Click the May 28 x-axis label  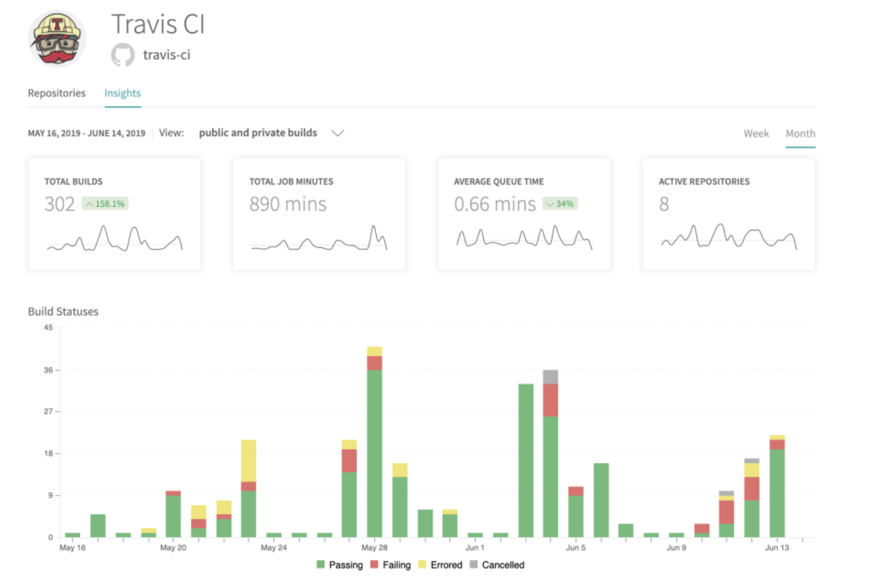point(374,547)
